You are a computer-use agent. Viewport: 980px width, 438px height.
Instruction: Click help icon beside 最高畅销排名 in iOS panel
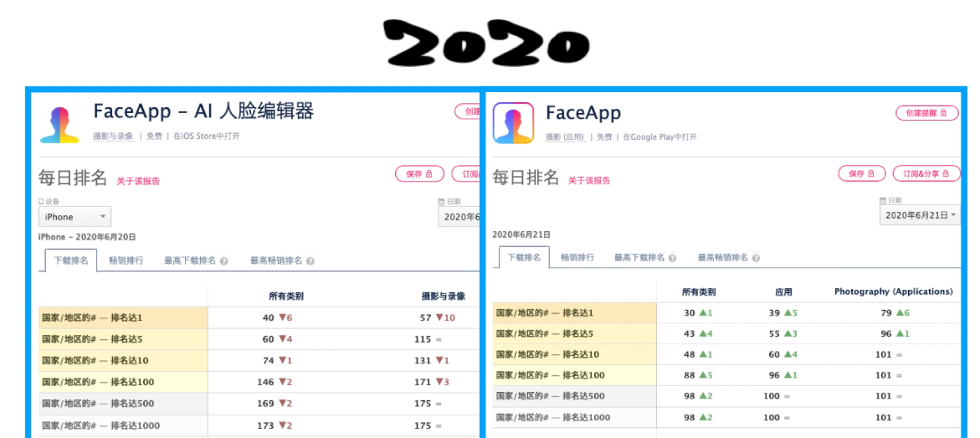(x=310, y=261)
